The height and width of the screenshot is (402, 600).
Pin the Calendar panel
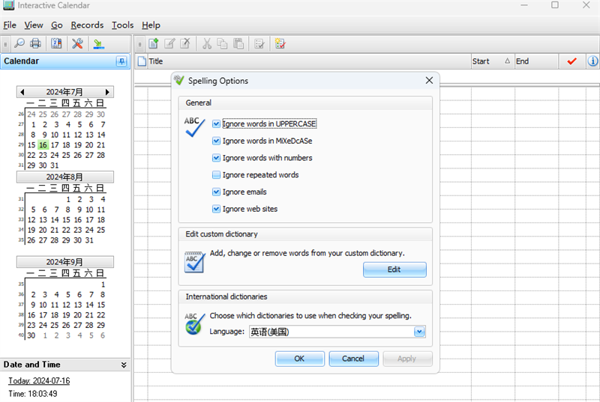(122, 62)
